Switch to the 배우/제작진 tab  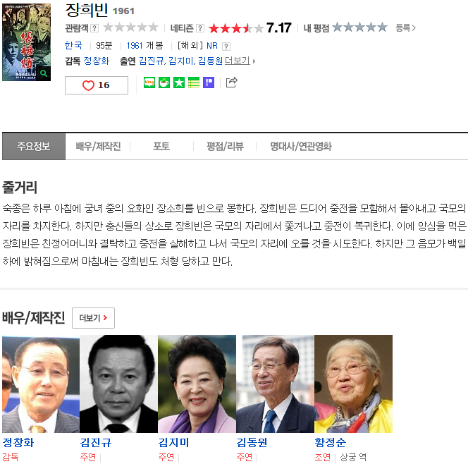point(98,146)
